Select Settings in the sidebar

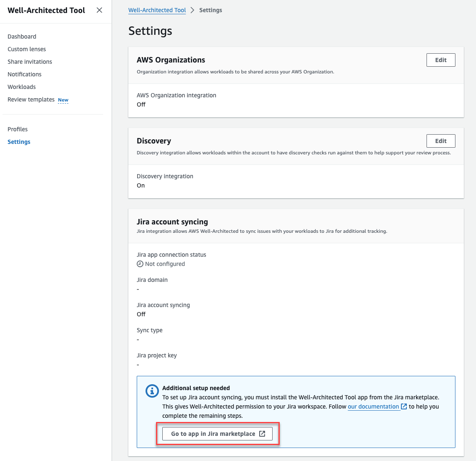tap(19, 142)
